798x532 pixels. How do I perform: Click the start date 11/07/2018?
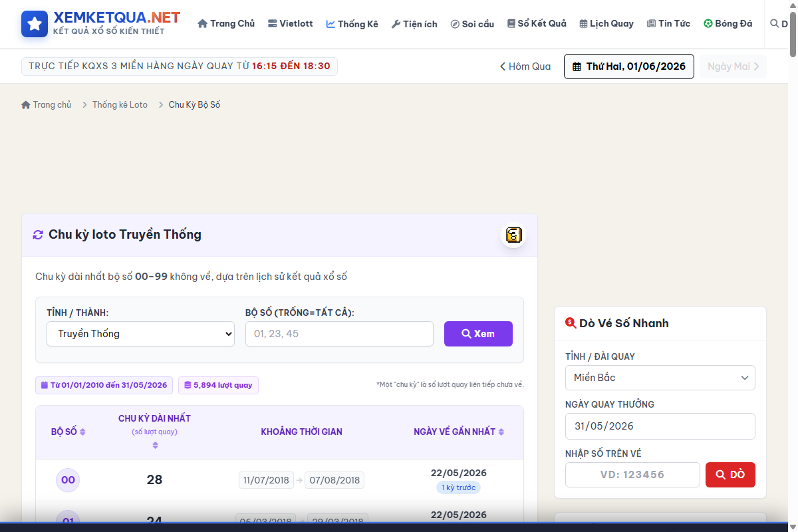(x=266, y=480)
